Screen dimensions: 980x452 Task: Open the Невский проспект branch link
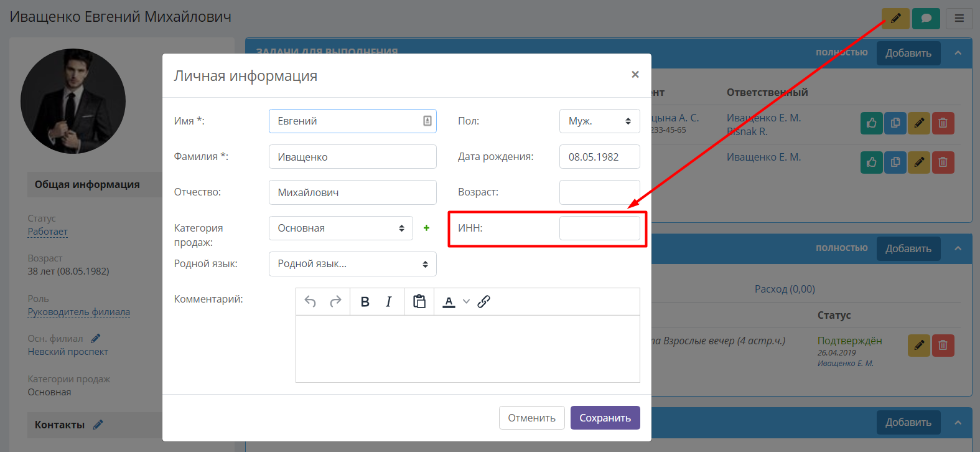68,352
